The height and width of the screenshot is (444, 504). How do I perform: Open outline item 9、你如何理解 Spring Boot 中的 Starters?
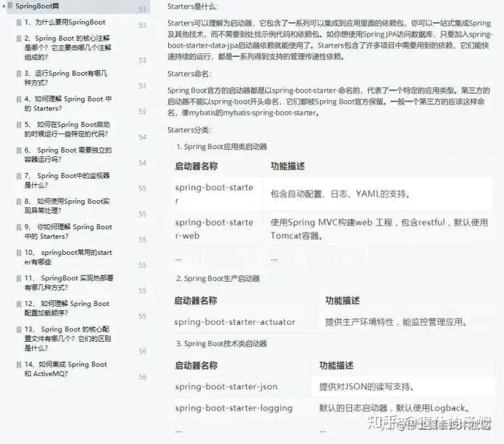coord(68,232)
